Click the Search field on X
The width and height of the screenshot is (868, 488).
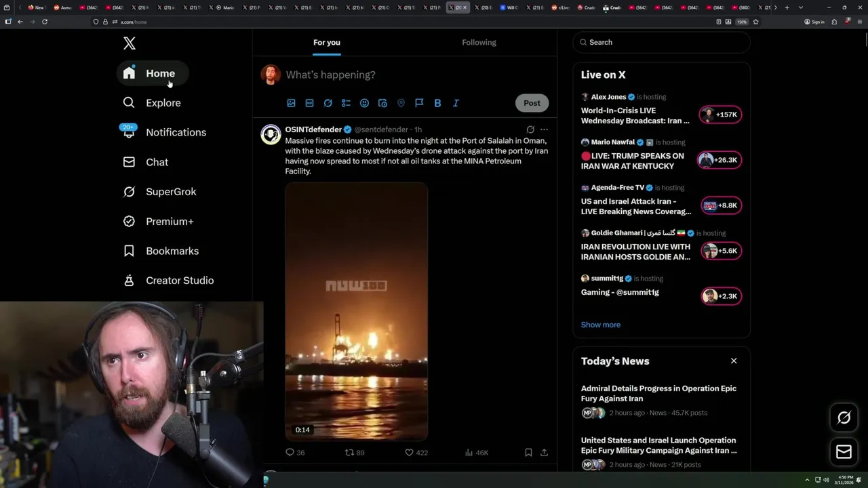tap(661, 42)
